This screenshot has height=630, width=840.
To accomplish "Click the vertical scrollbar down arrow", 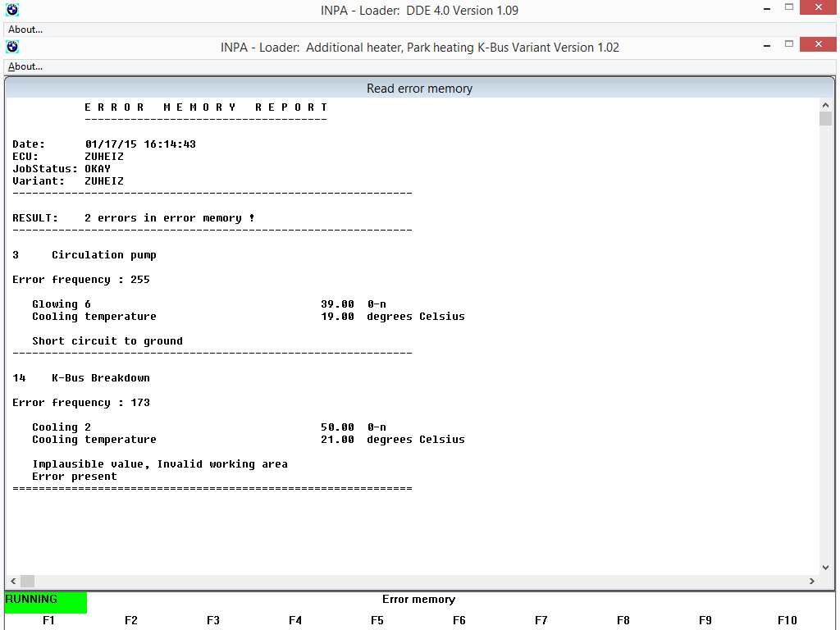I will 825,568.
